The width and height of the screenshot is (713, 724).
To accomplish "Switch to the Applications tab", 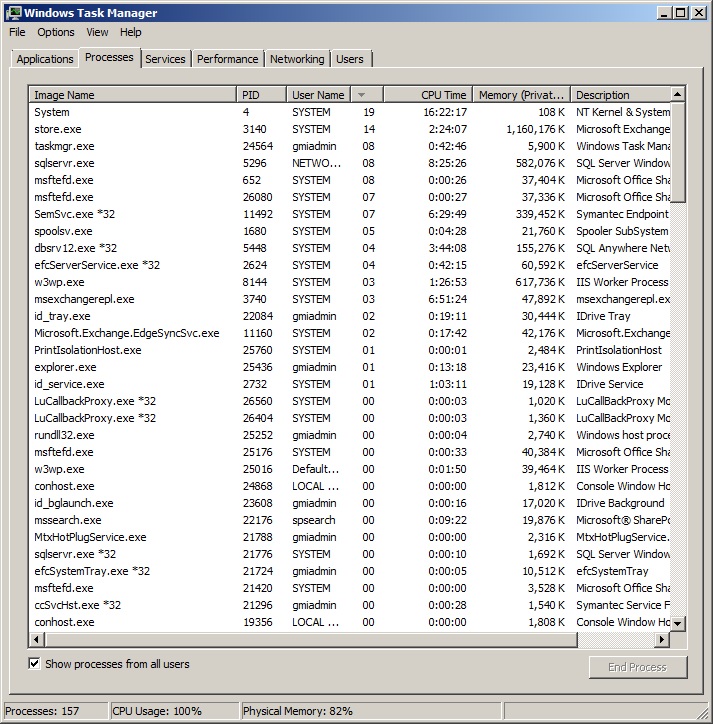I will 45,59.
